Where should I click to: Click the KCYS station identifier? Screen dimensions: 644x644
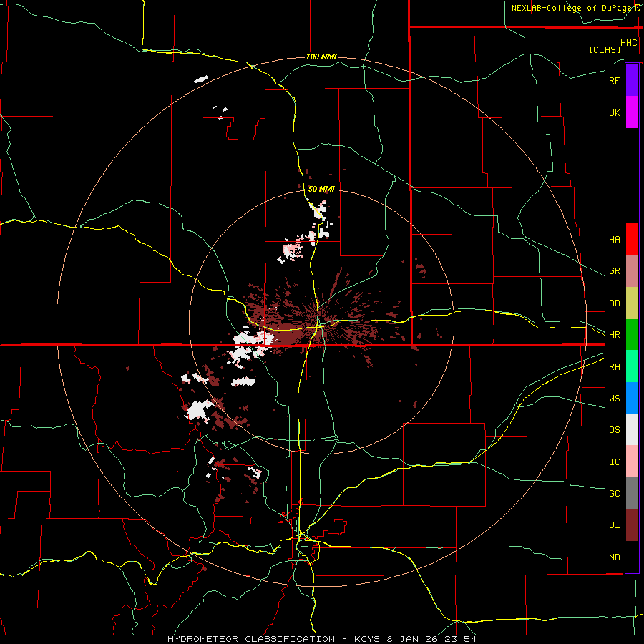[x=369, y=639]
